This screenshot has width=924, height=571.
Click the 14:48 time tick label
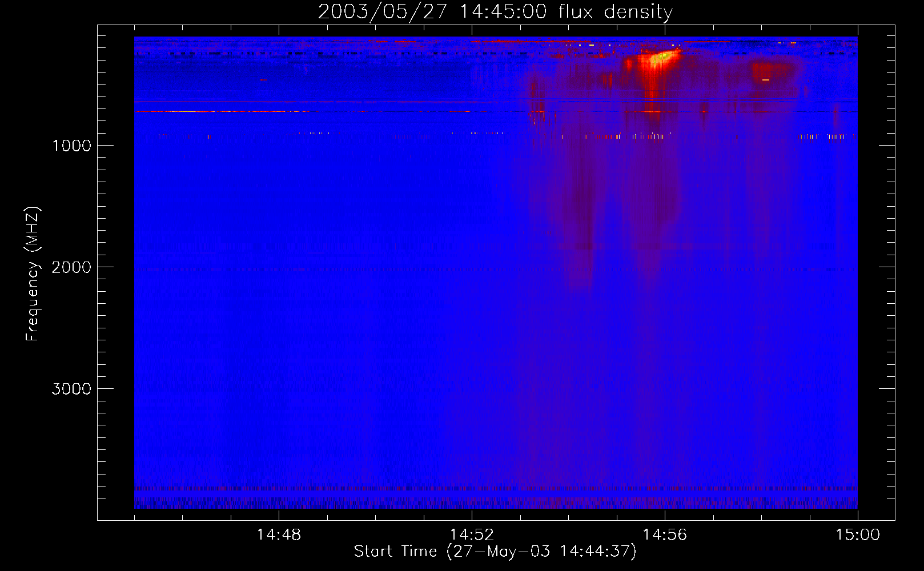(279, 535)
